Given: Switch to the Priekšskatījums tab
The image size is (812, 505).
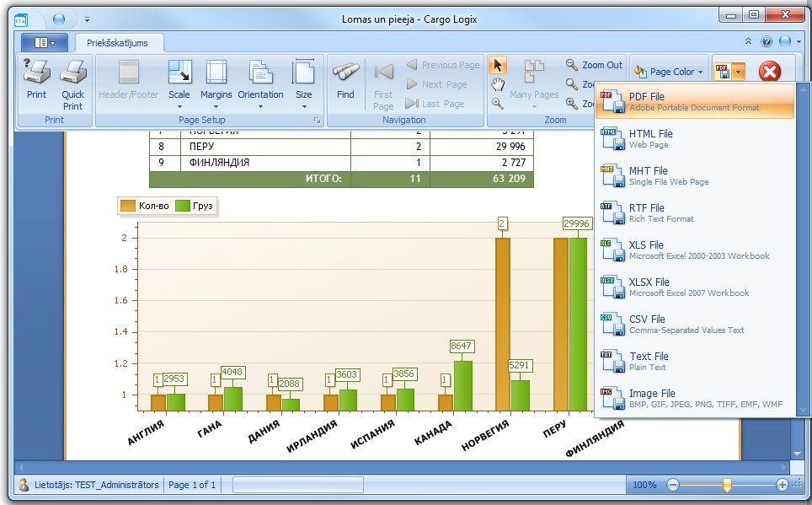Looking at the screenshot, I should point(118,42).
